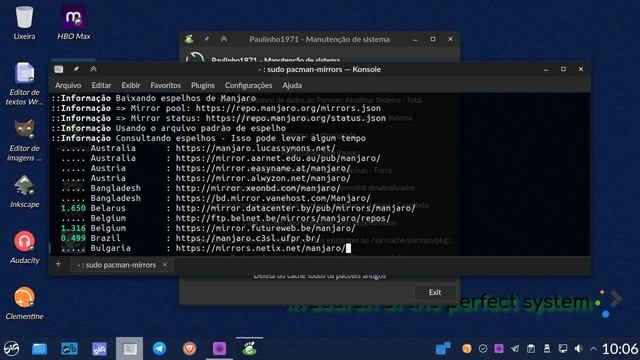Add a new Konsole tab with the plus button
The image size is (640, 360).
click(x=58, y=264)
